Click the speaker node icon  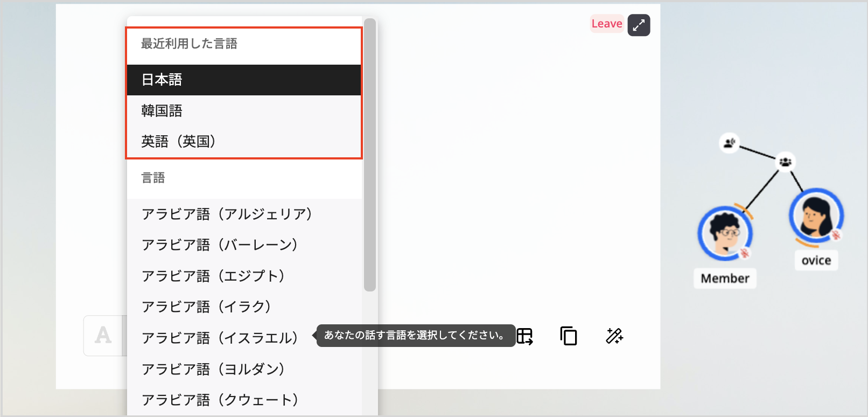tap(729, 143)
